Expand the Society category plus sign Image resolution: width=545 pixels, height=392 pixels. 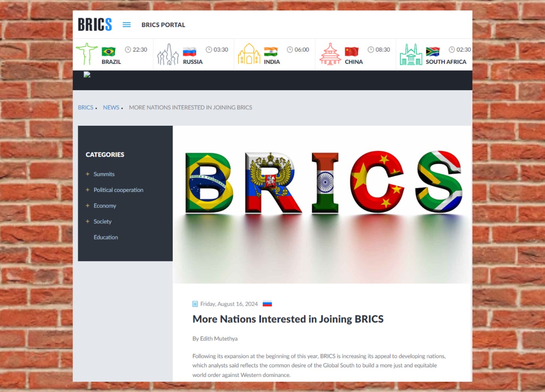tap(88, 221)
